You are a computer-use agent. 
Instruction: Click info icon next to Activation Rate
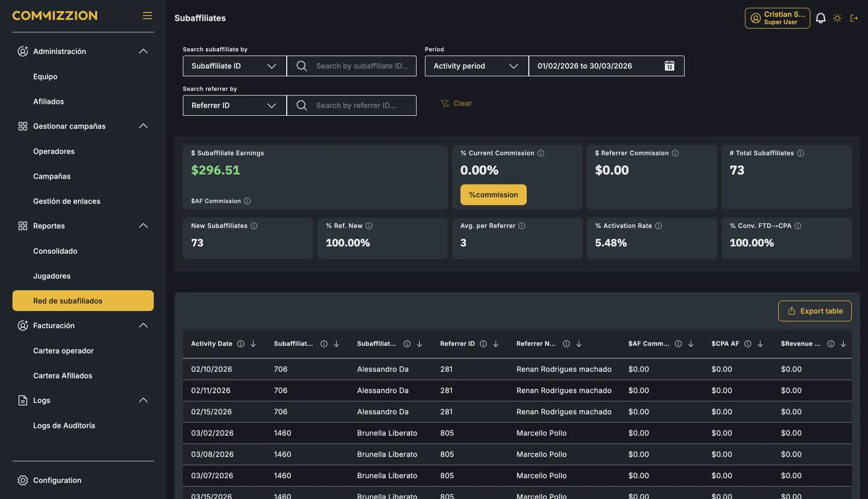(659, 226)
